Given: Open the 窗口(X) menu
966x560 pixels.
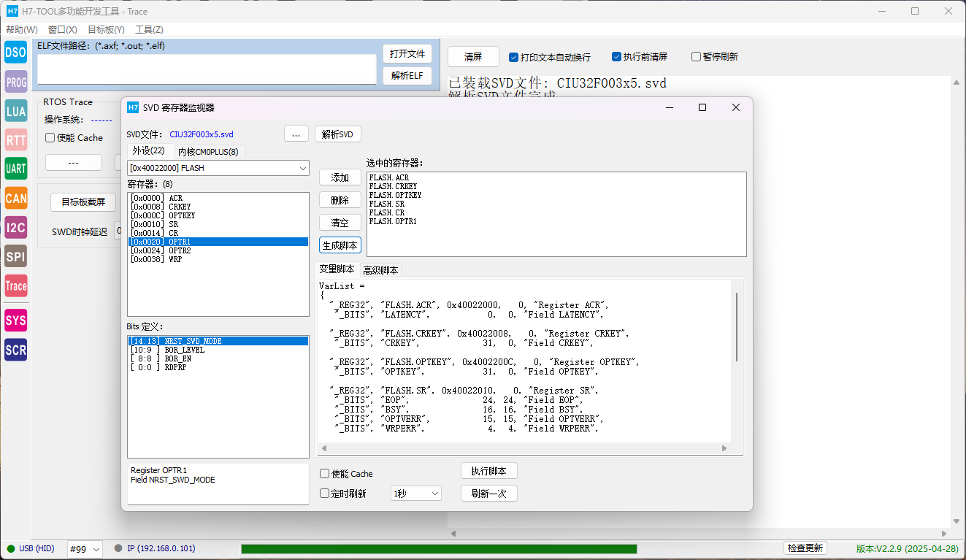Looking at the screenshot, I should [x=63, y=30].
